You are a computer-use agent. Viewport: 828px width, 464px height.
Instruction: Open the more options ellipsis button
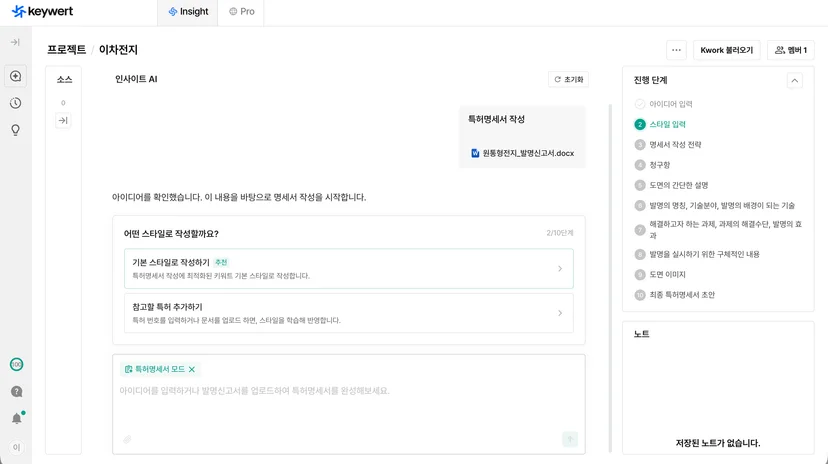pyautogui.click(x=676, y=50)
